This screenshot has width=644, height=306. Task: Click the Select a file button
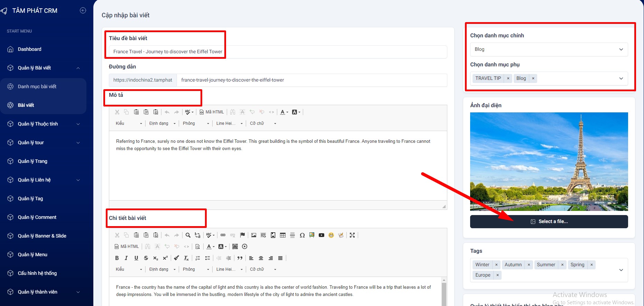coord(549,221)
